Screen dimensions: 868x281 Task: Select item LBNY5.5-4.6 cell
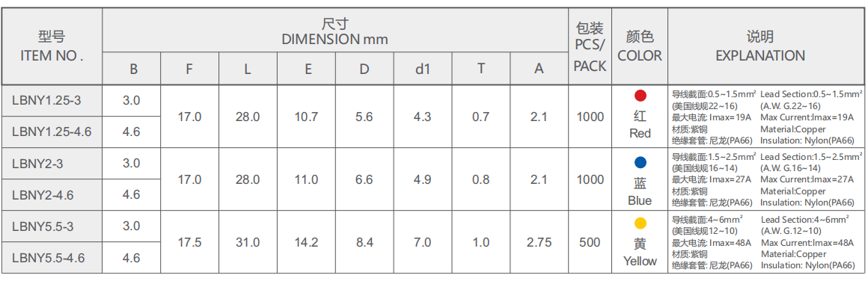52,258
